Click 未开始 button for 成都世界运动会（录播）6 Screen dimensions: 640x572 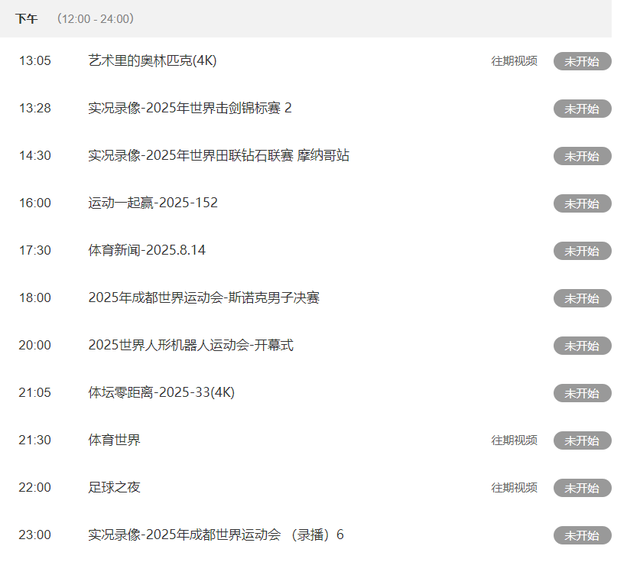coord(582,535)
